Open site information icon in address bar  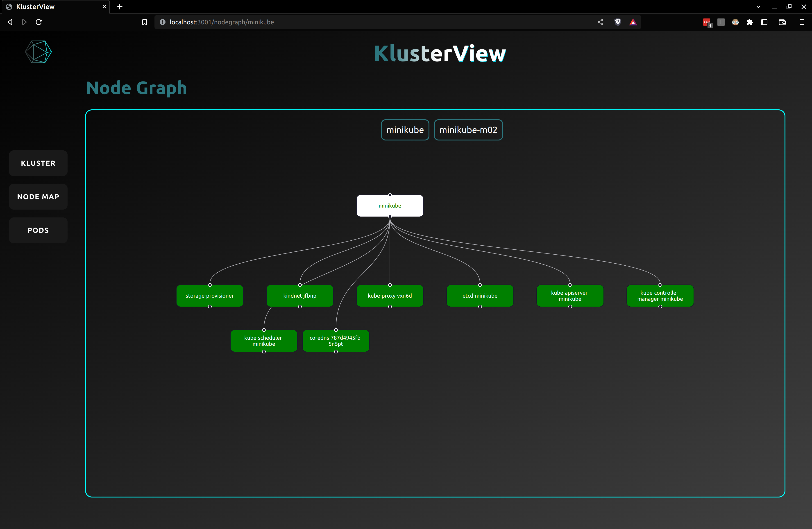[162, 22]
